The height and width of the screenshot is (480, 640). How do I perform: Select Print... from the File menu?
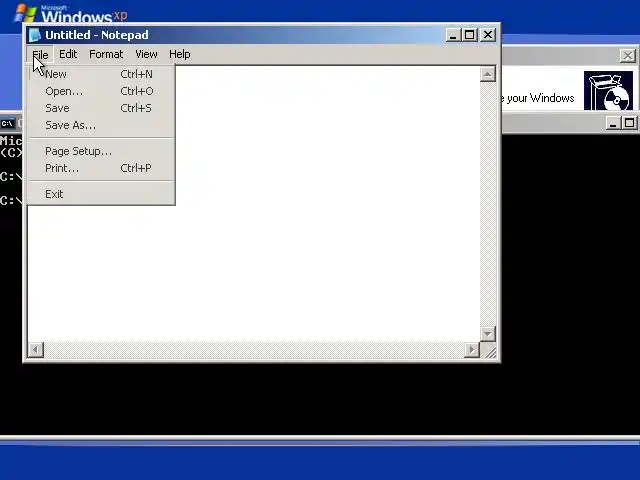point(101,168)
